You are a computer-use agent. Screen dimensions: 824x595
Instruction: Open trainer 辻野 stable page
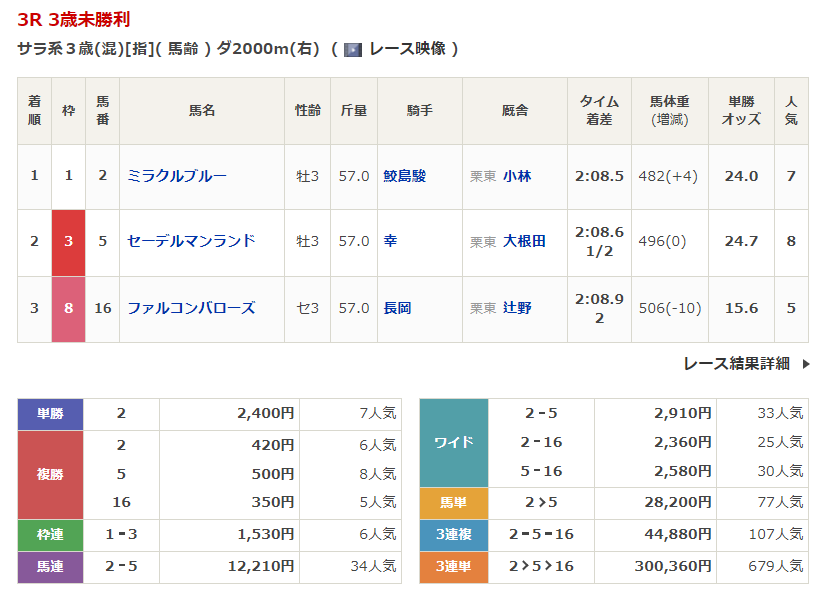pyautogui.click(x=517, y=308)
